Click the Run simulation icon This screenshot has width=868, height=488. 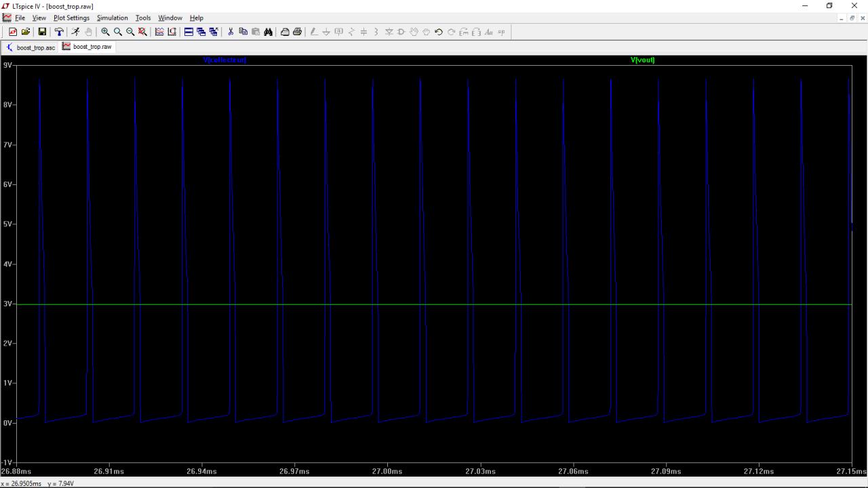point(75,32)
